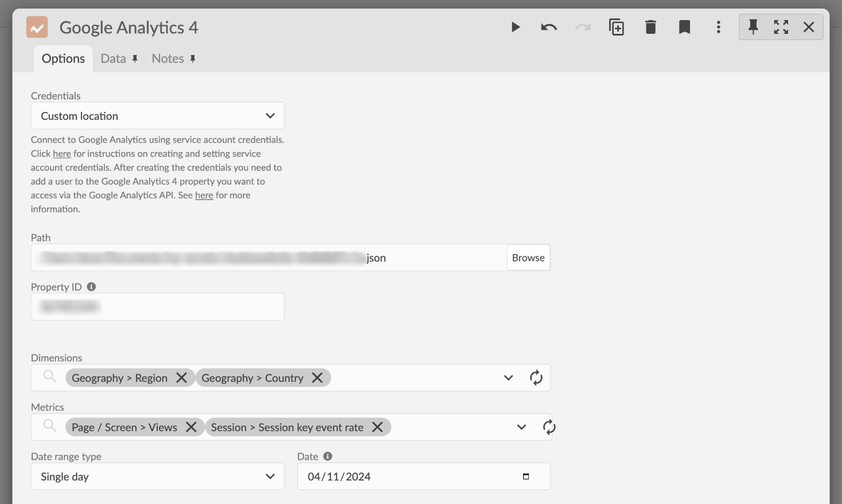Open the calendar picker in Date field
This screenshot has height=504, width=842.
click(x=526, y=476)
